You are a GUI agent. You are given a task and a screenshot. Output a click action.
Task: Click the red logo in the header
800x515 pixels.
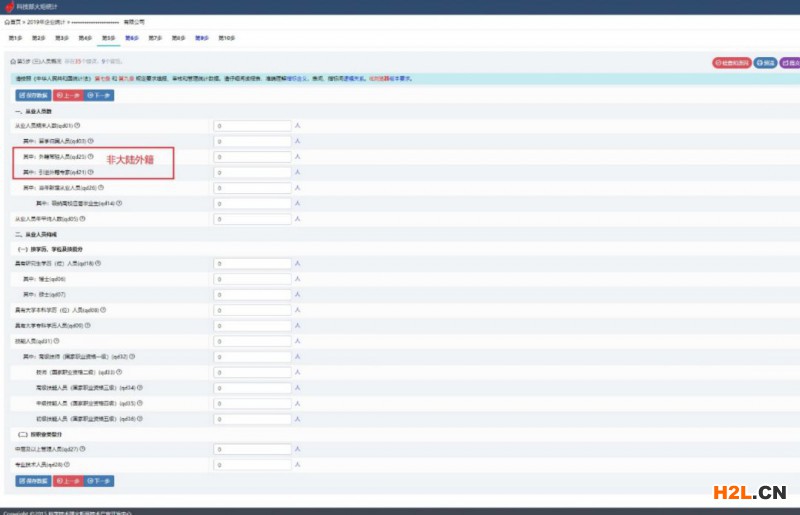(x=8, y=6)
